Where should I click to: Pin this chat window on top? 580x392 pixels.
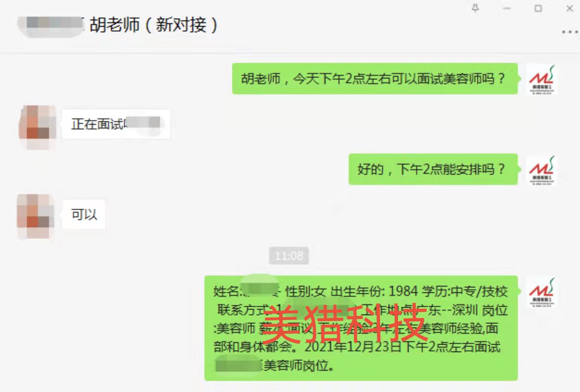click(x=475, y=8)
